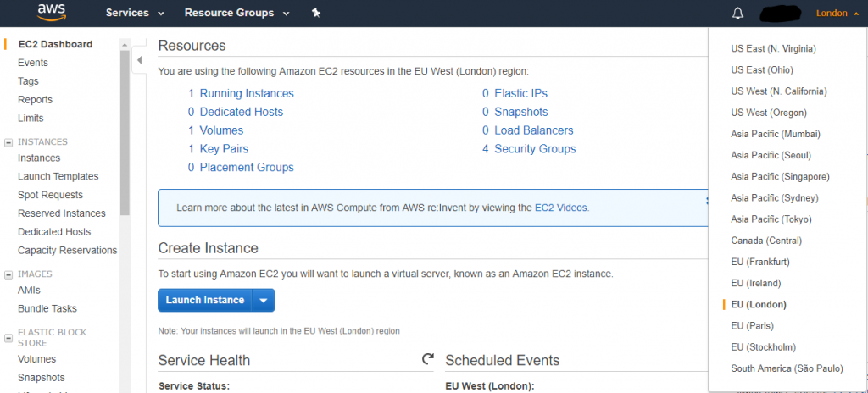Select US West (Oregon) region
This screenshot has height=393, width=868.
pyautogui.click(x=769, y=113)
